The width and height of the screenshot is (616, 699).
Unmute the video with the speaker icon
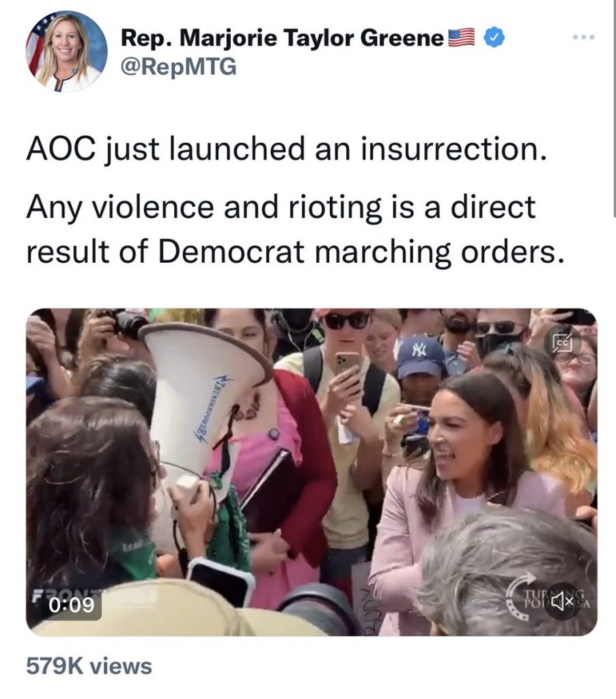click(563, 601)
